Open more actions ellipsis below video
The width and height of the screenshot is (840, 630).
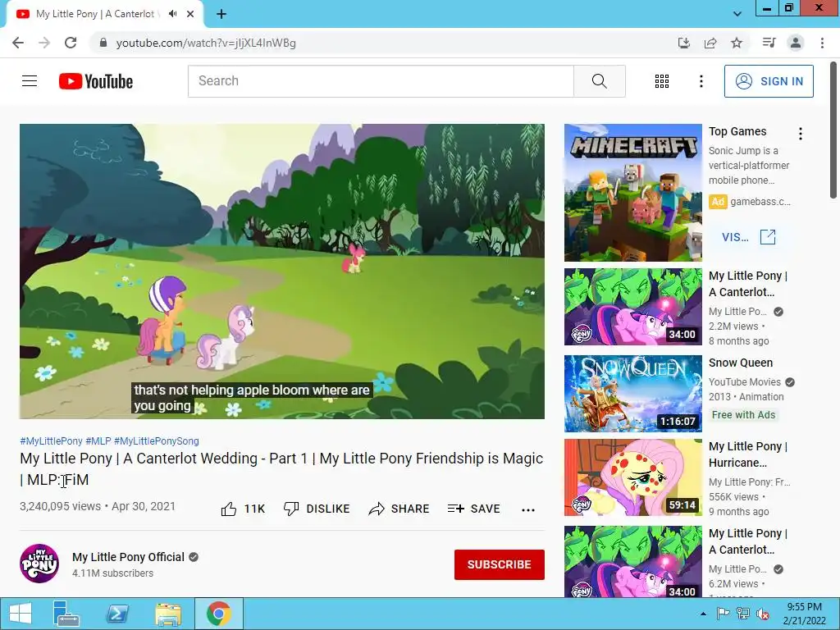click(x=528, y=509)
